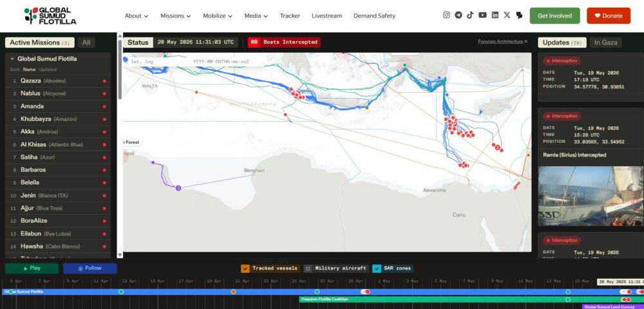Click the red Interception badge dated 17:19 UTC
This screenshot has height=309, width=644.
[562, 61]
